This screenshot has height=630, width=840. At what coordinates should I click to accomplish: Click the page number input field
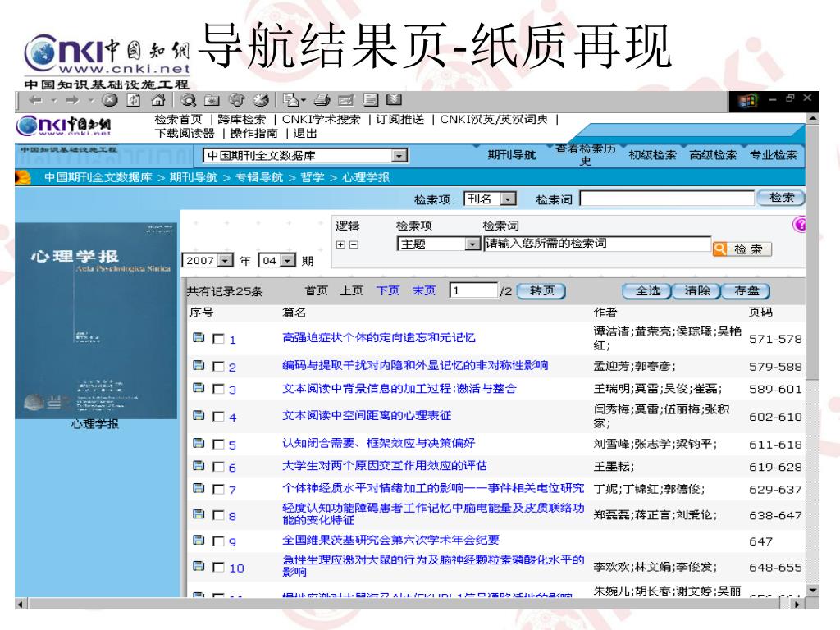pos(473,290)
